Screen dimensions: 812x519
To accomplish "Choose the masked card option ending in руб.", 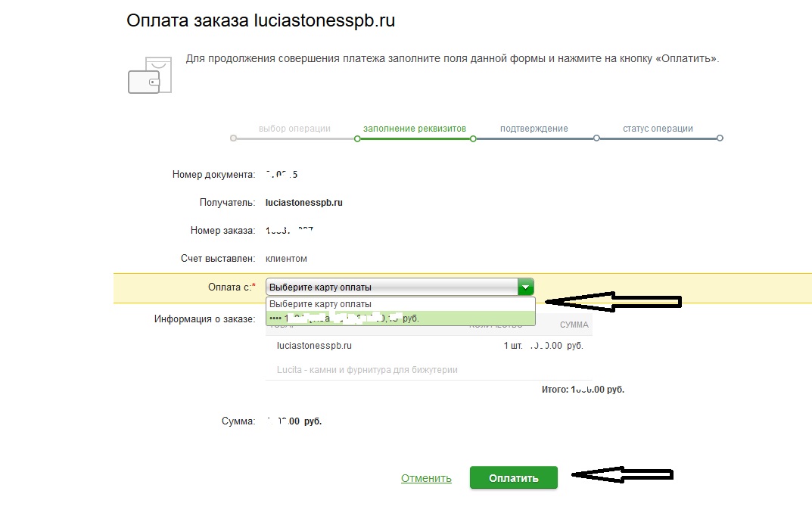I will coord(400,318).
